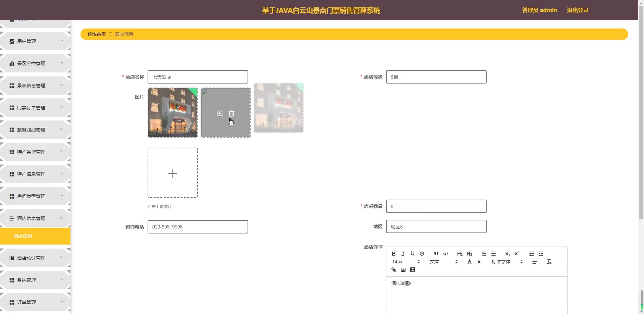Expand the 系统管理 menu

point(35,280)
